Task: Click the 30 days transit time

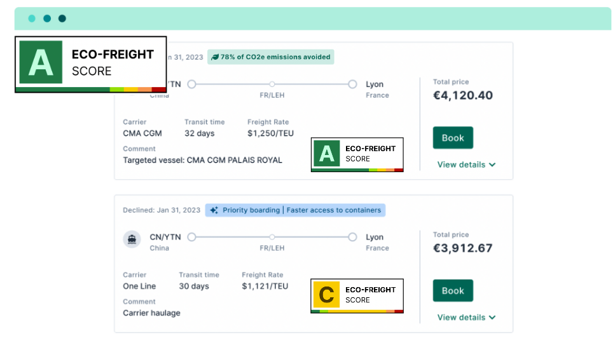Action: point(194,286)
